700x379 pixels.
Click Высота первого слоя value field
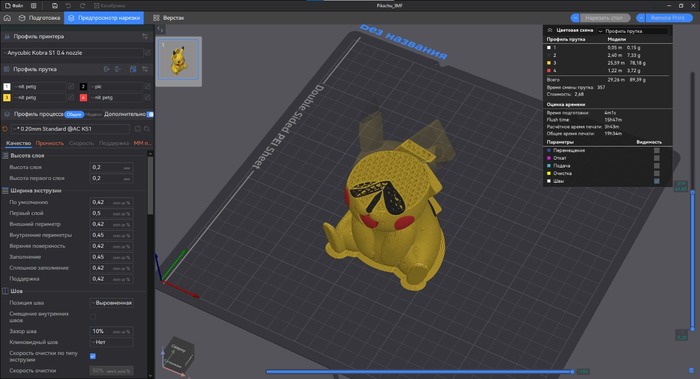111,178
